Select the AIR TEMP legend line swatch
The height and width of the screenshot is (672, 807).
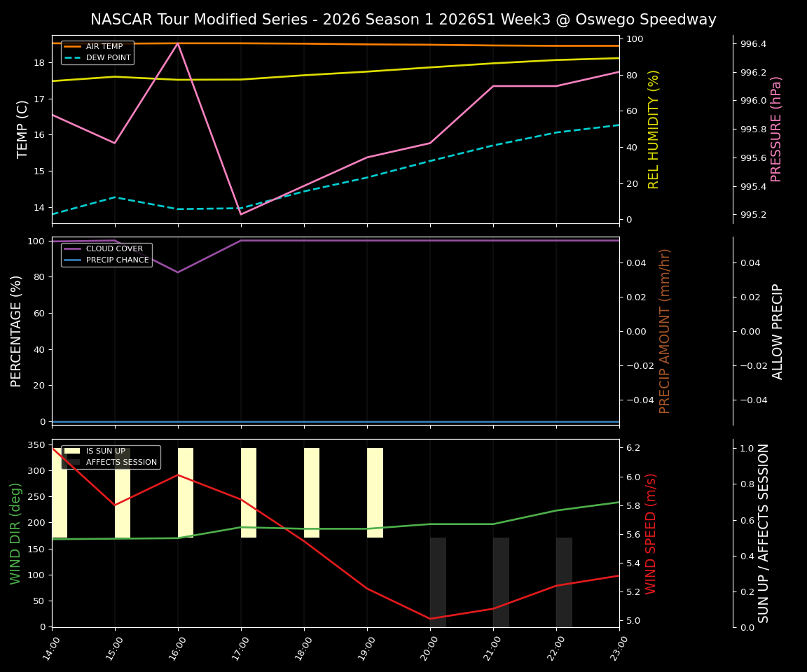(73, 46)
